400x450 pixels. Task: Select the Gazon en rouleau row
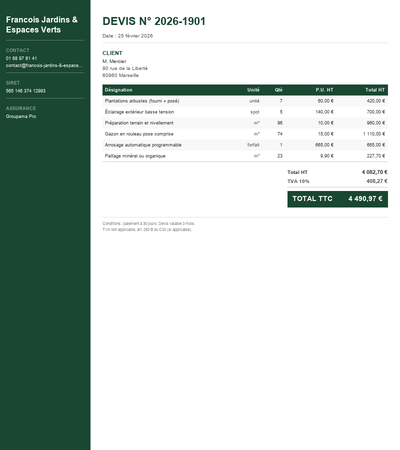[x=245, y=134]
